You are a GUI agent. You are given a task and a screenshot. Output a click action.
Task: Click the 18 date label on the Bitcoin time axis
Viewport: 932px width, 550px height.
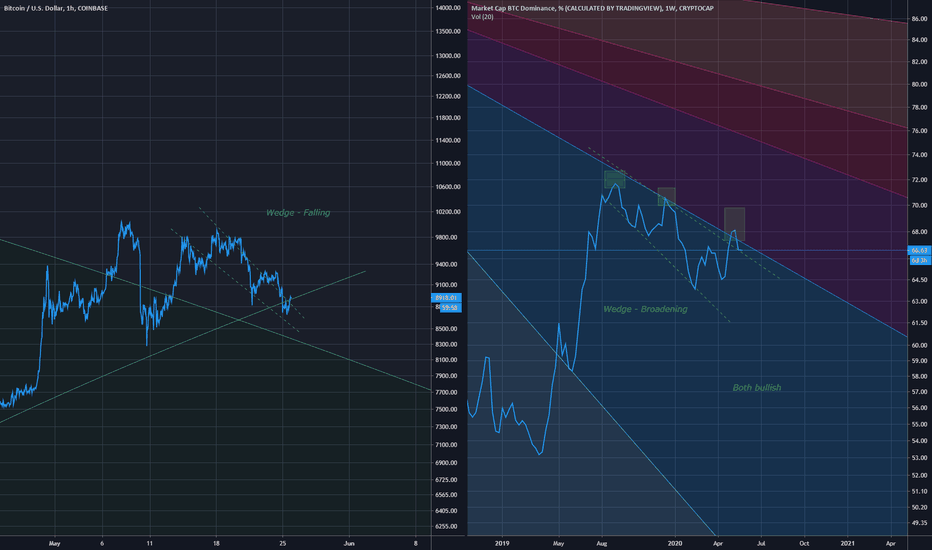(x=216, y=543)
